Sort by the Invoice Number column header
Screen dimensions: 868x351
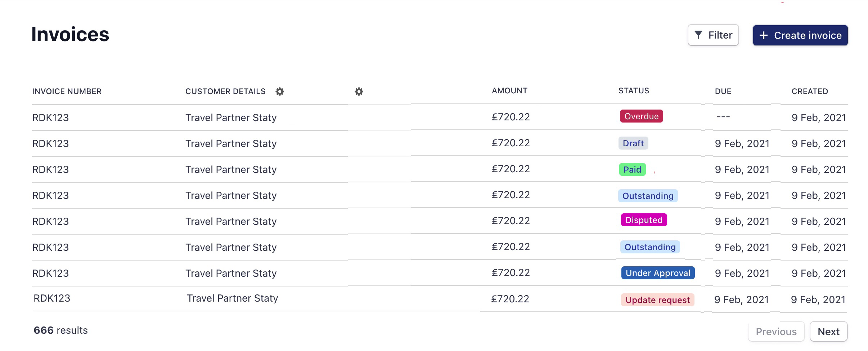(67, 92)
